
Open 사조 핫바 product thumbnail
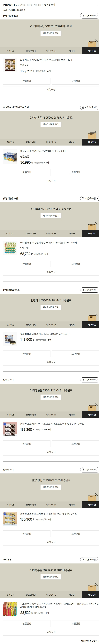10,609
